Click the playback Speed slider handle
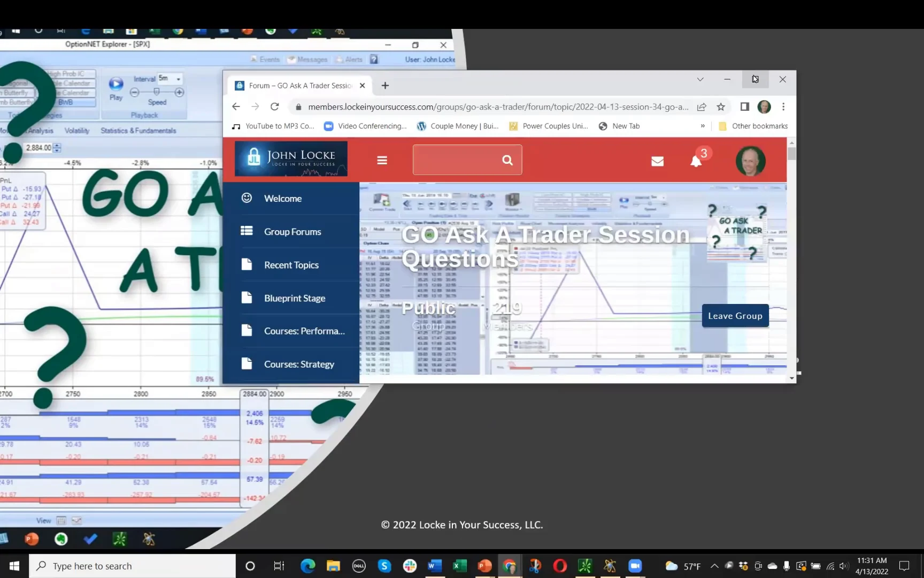 (x=157, y=92)
